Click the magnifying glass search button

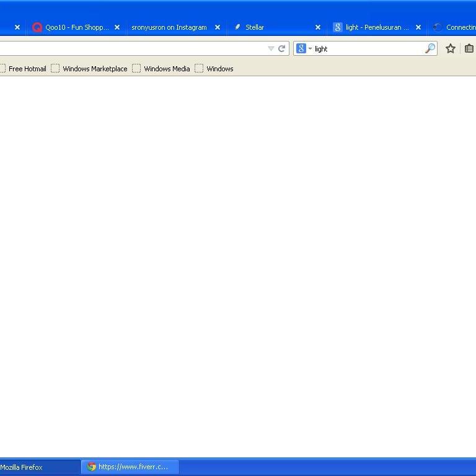point(430,48)
